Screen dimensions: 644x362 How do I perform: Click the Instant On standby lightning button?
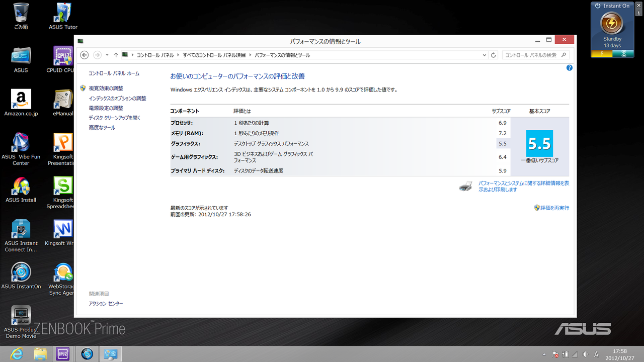coord(612,23)
